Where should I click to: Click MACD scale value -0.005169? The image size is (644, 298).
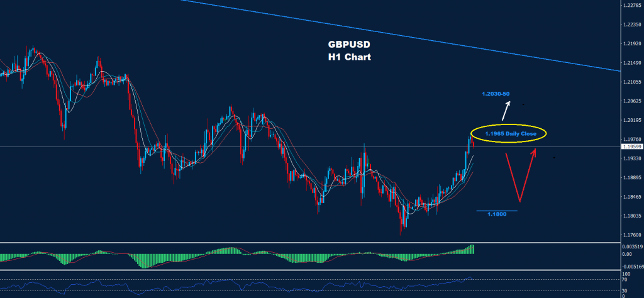pos(633,266)
